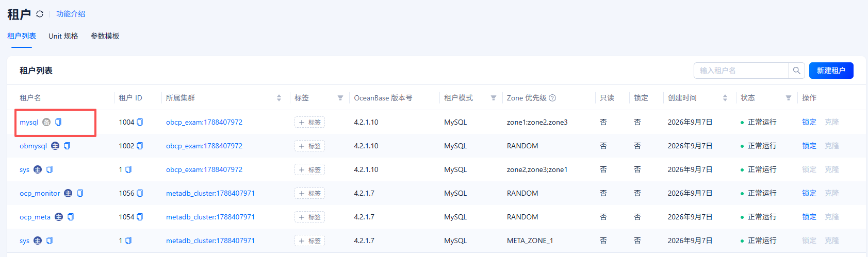Screen dimensions: 868x257
Task: Switch to 租户列表 tab
Action: pyautogui.click(x=22, y=36)
